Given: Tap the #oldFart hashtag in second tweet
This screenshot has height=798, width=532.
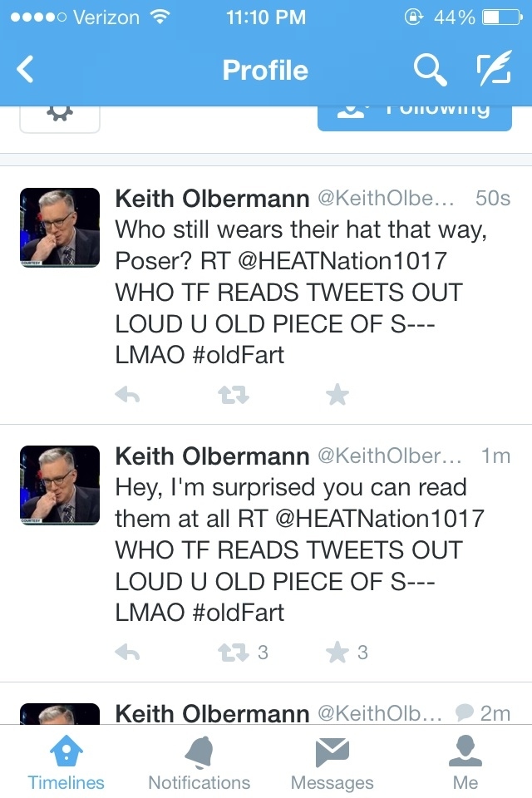Looking at the screenshot, I should [x=239, y=613].
